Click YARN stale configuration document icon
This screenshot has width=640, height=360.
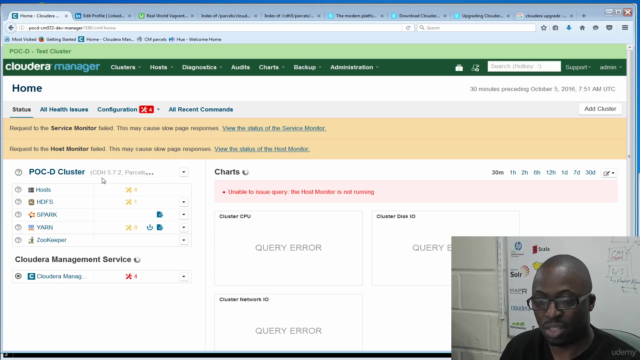pos(160,227)
